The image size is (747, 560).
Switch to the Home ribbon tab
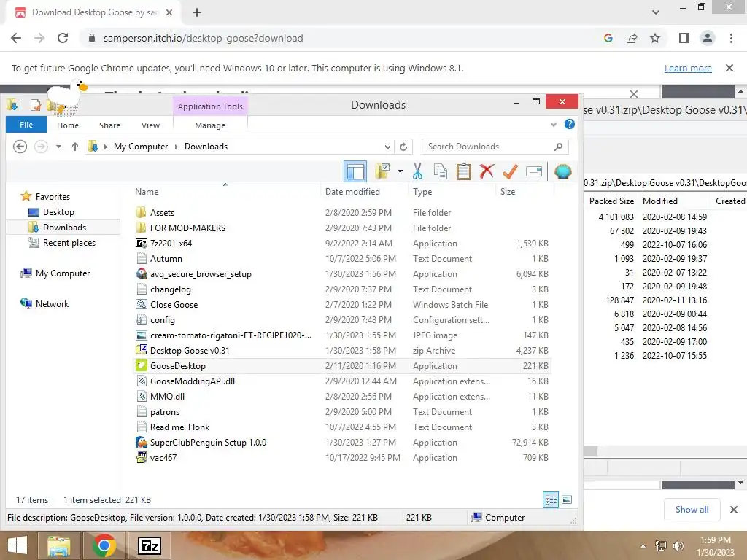click(68, 125)
